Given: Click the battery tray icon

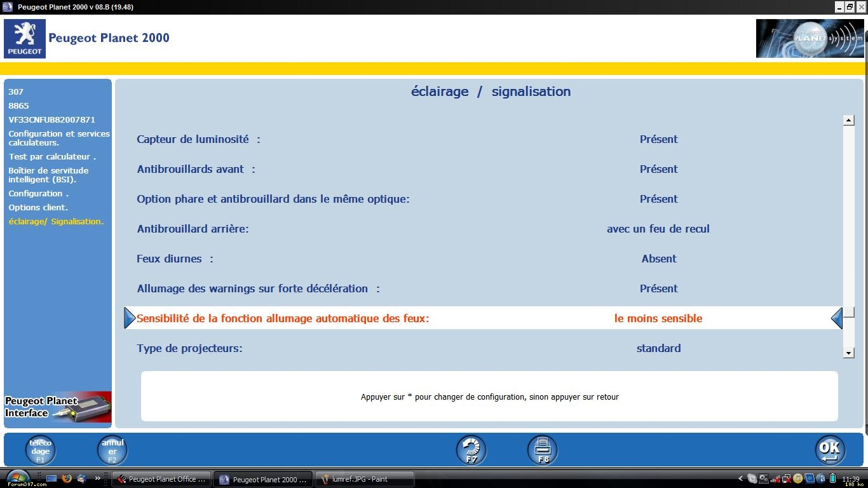Looking at the screenshot, I should tap(832, 478).
